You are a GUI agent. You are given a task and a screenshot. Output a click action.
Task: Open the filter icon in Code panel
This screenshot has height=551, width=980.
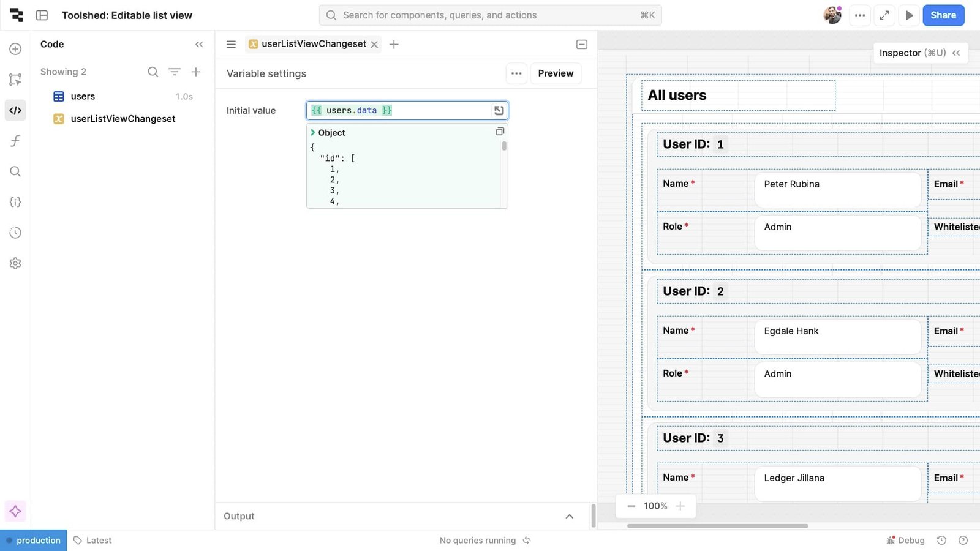175,72
